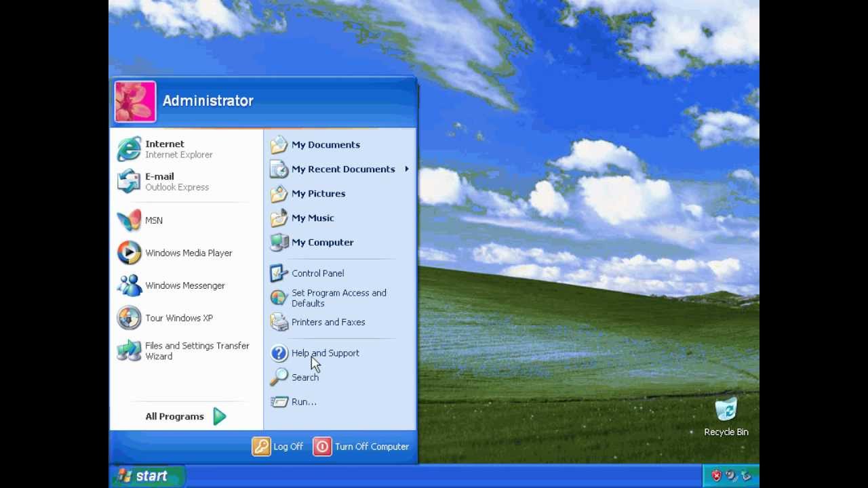Open the Windows Media Player icon

click(129, 253)
